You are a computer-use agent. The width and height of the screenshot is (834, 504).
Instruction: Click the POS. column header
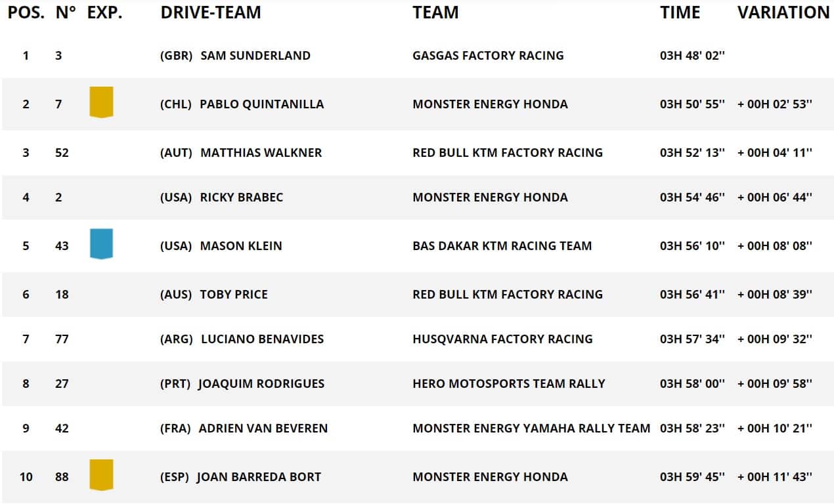point(26,12)
